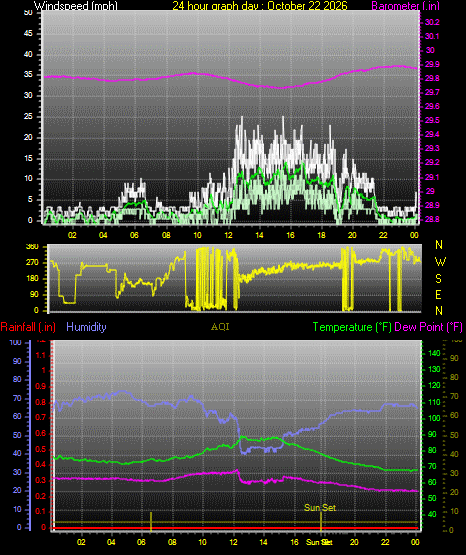This screenshot has height=555, width=466.
Task: Click the Dew Point (°F) legend label
Action: click(428, 327)
